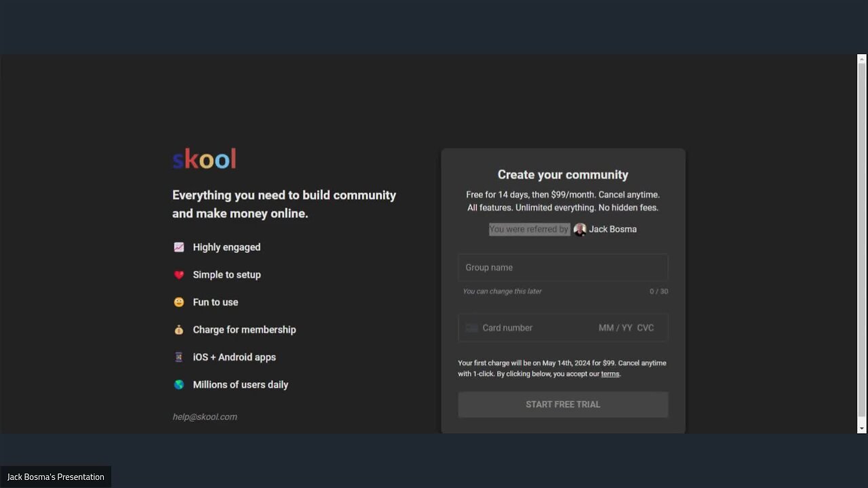Click the page scrollbar down arrow
The image size is (868, 488).
862,428
